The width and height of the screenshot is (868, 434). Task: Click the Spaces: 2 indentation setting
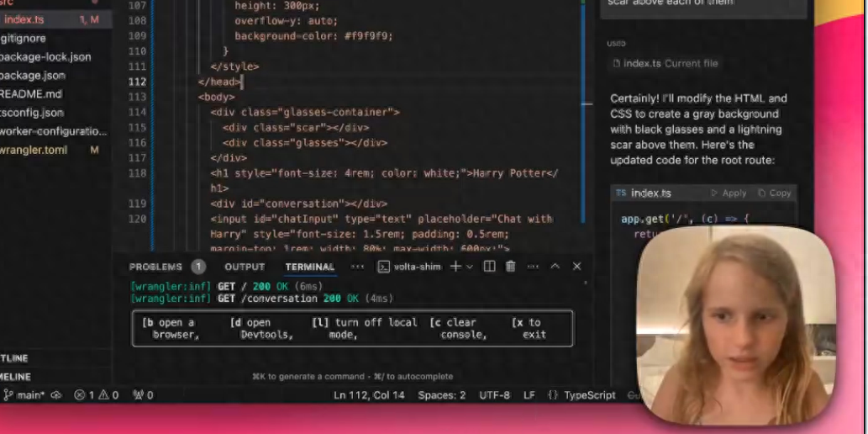coord(441,394)
